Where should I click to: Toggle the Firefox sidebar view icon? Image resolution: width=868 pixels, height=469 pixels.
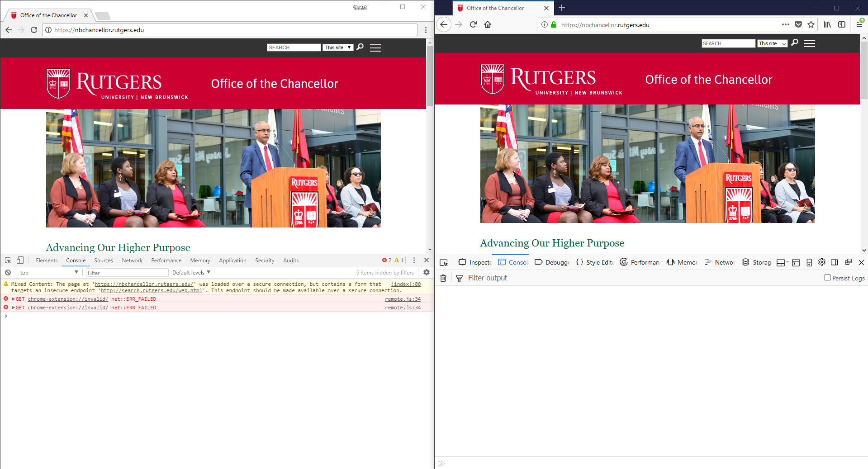coord(842,24)
